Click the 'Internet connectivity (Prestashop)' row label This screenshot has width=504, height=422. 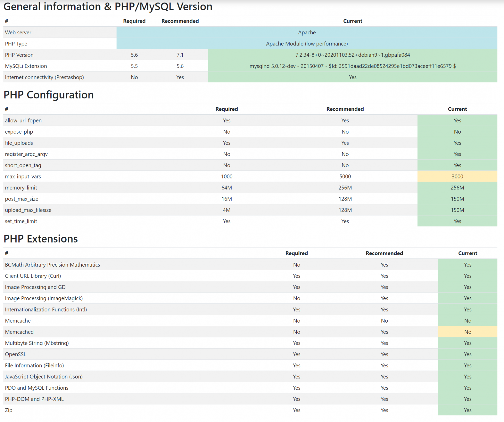44,77
